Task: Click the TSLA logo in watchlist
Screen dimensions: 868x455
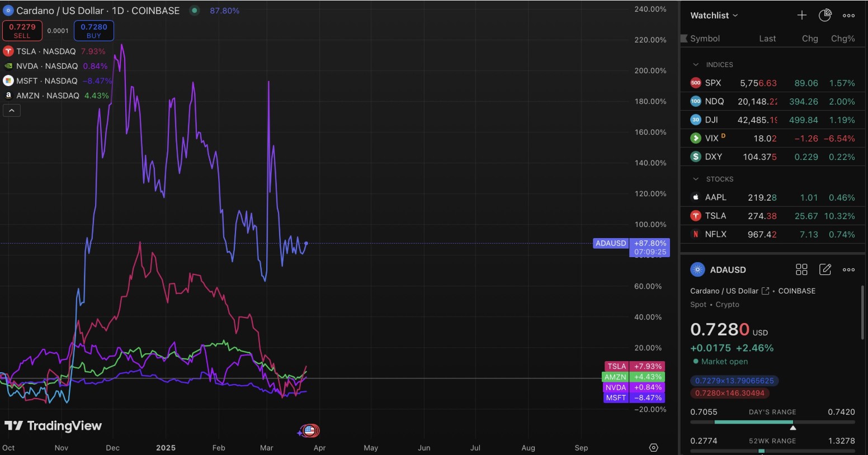Action: coord(696,216)
